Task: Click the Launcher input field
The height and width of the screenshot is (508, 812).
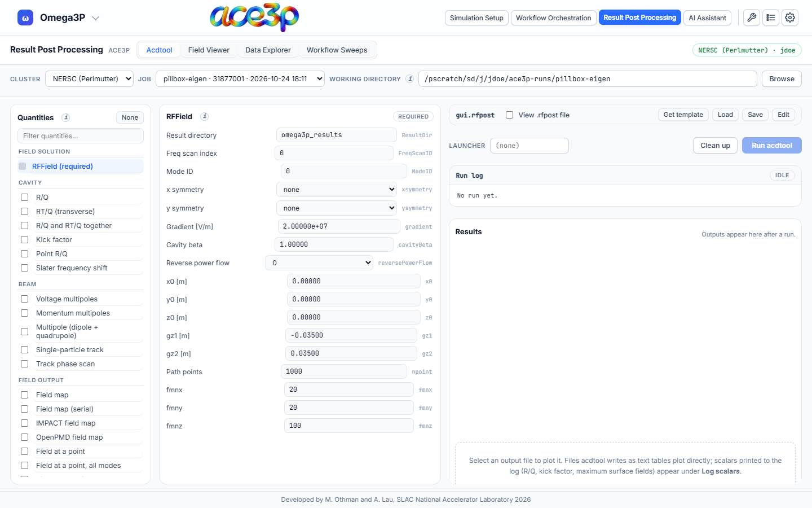Action: tap(529, 146)
